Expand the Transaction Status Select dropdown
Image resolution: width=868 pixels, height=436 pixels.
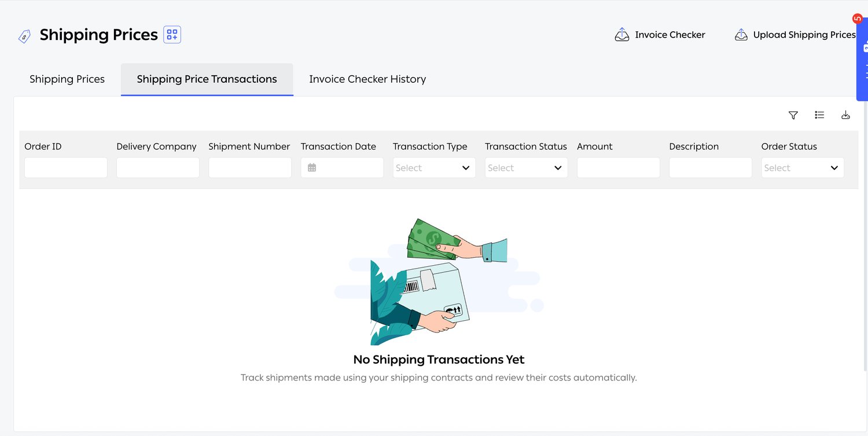[x=526, y=167]
